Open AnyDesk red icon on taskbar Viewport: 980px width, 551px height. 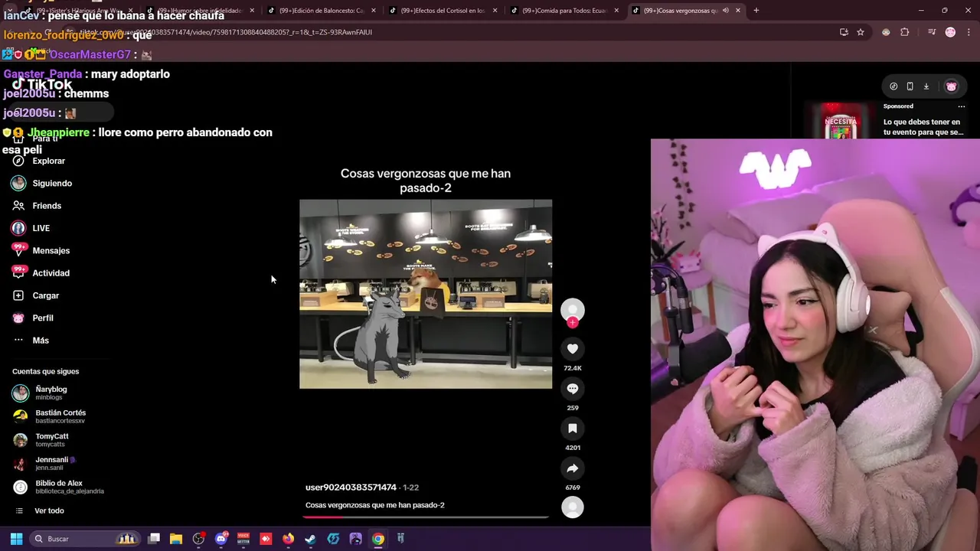pyautogui.click(x=266, y=539)
